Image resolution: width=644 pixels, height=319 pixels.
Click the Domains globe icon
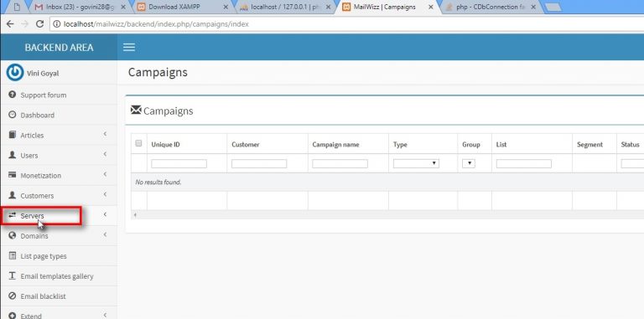(13, 236)
